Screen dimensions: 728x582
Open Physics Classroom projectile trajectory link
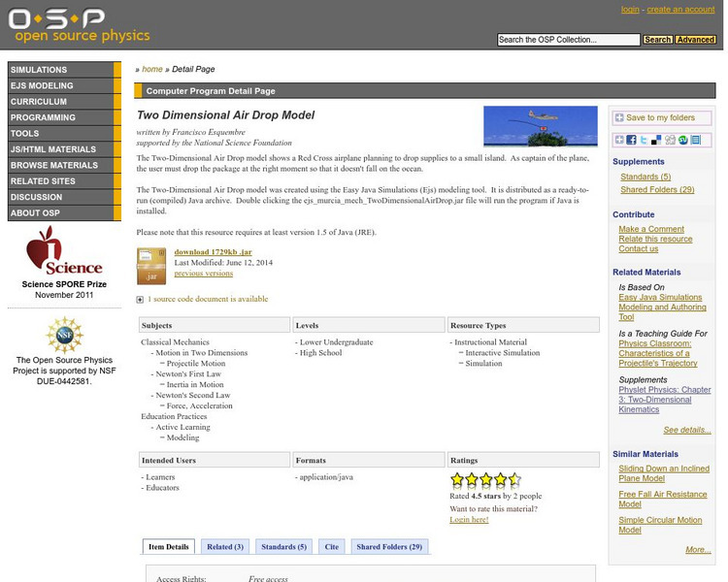(658, 353)
